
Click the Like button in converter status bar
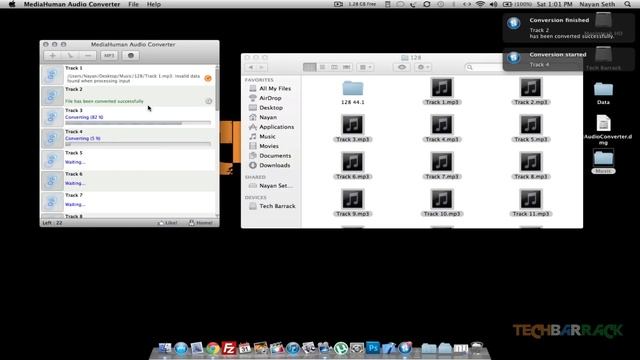pyautogui.click(x=168, y=223)
